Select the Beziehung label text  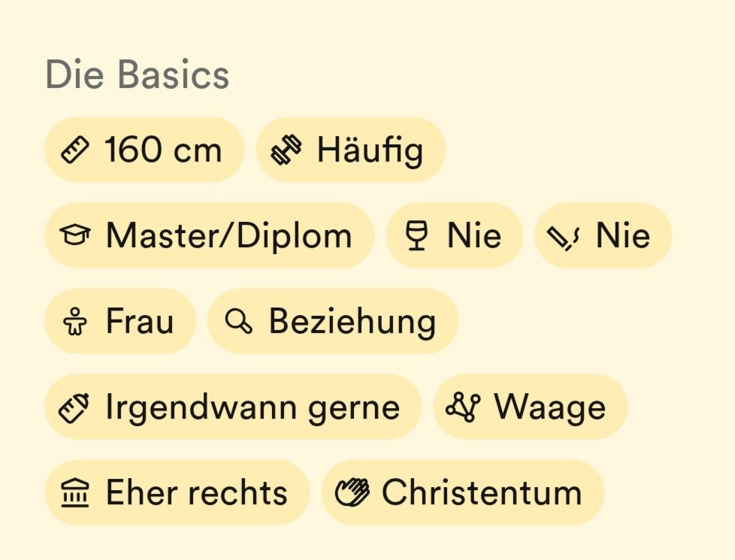(352, 322)
